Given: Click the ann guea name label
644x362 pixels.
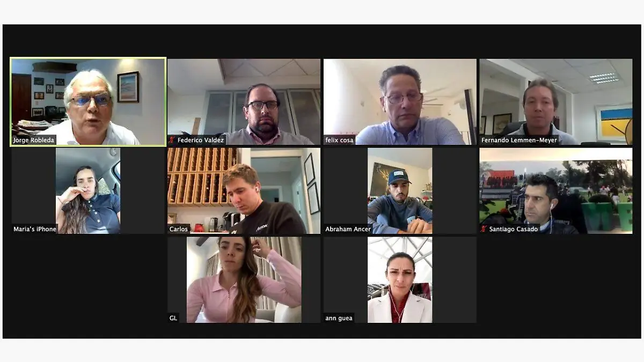Looking at the screenshot, I should coord(339,318).
